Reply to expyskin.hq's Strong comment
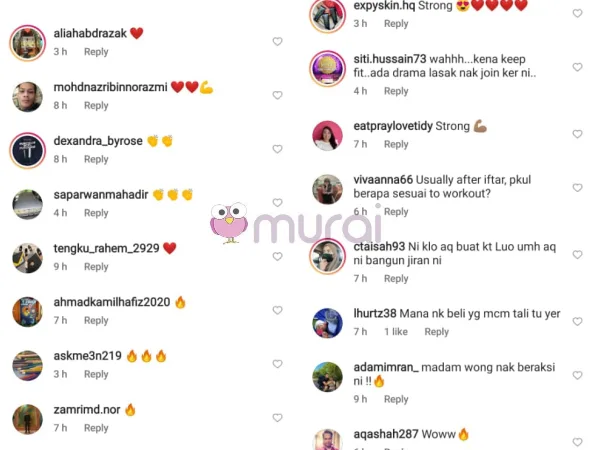The image size is (600, 450). point(396,23)
